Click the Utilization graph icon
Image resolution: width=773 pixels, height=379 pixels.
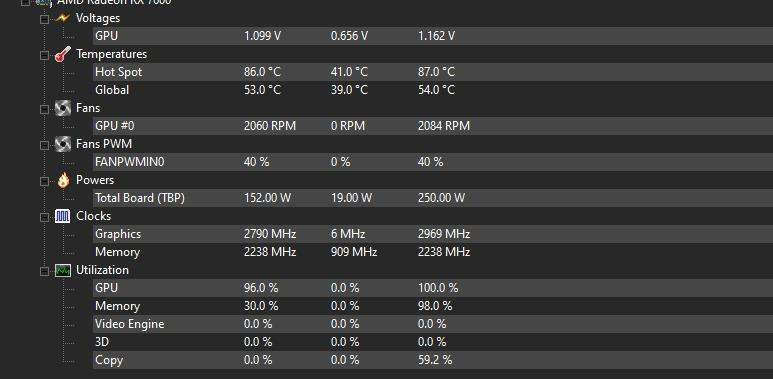pos(63,270)
